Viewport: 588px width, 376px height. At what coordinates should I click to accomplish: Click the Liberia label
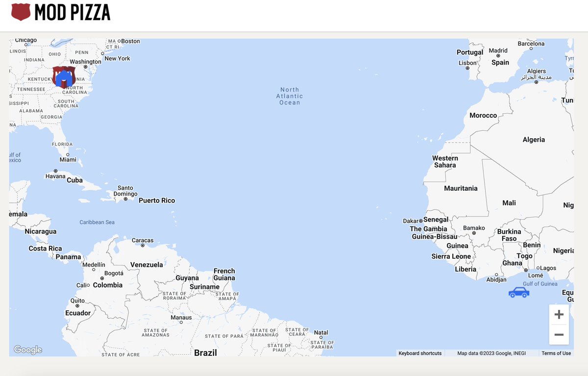coord(465,269)
